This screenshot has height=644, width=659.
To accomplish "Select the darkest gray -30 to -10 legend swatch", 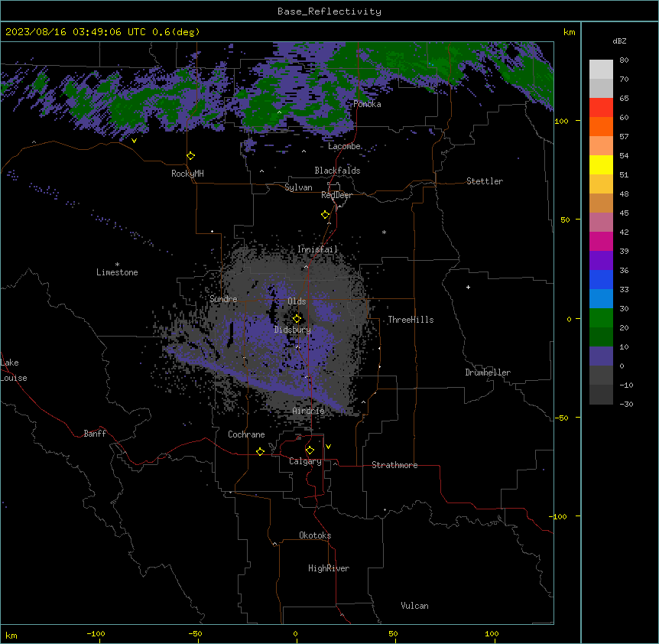I will [601, 395].
